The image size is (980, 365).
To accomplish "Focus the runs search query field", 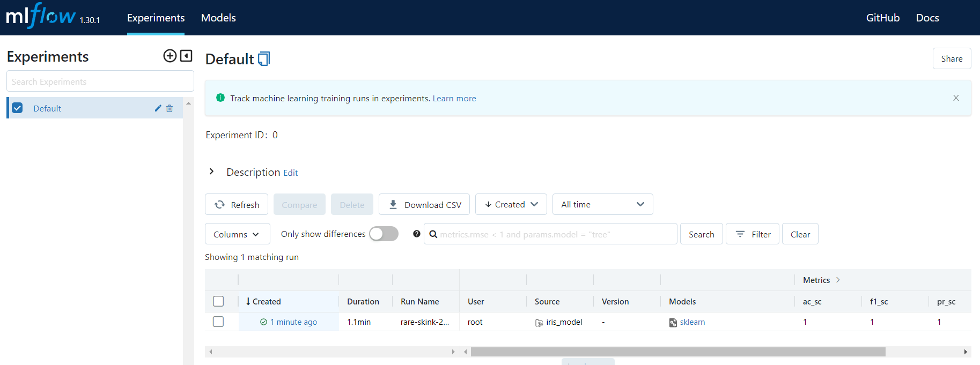I will click(550, 234).
